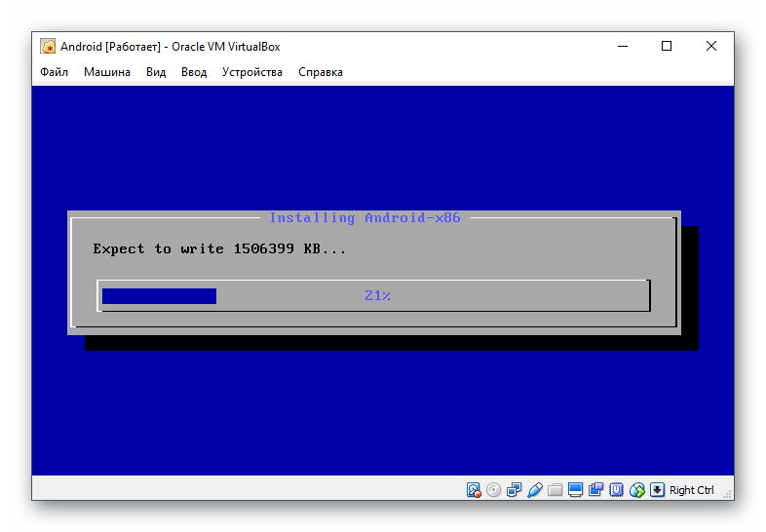Click the window title 'Android [Работает] - Oracle VM VirtualBox'
The image size is (766, 532).
pos(170,47)
